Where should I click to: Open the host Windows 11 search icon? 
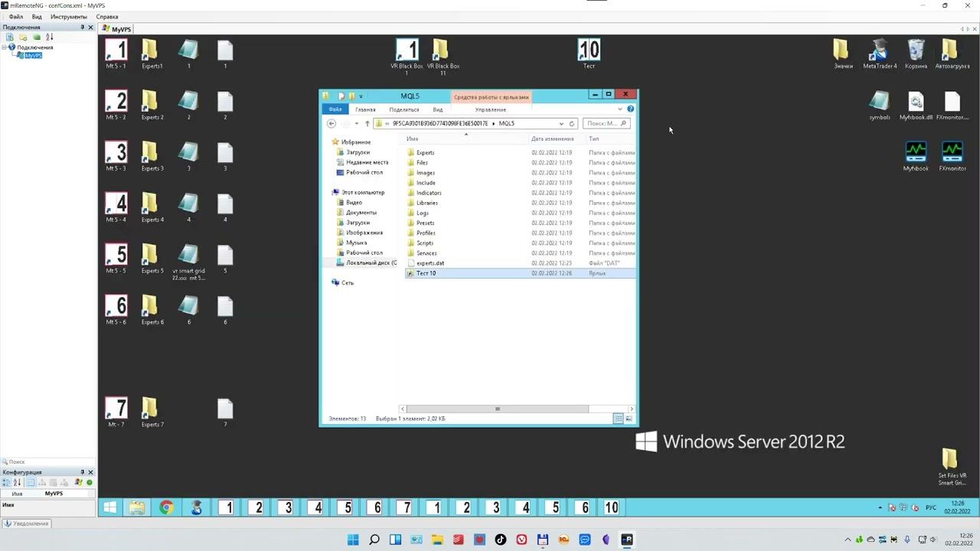[374, 540]
